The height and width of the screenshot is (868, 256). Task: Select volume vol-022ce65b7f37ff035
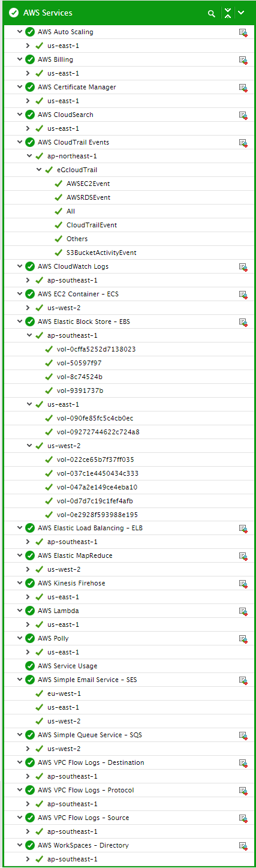click(95, 459)
